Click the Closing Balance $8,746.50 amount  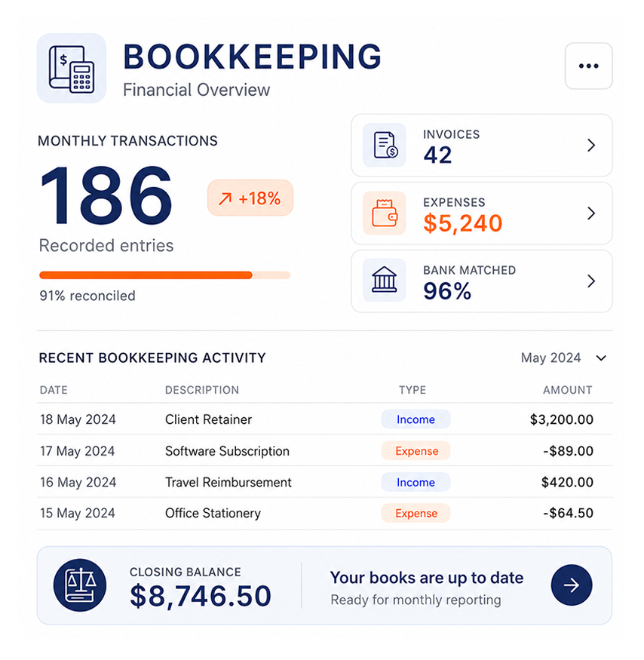(201, 596)
